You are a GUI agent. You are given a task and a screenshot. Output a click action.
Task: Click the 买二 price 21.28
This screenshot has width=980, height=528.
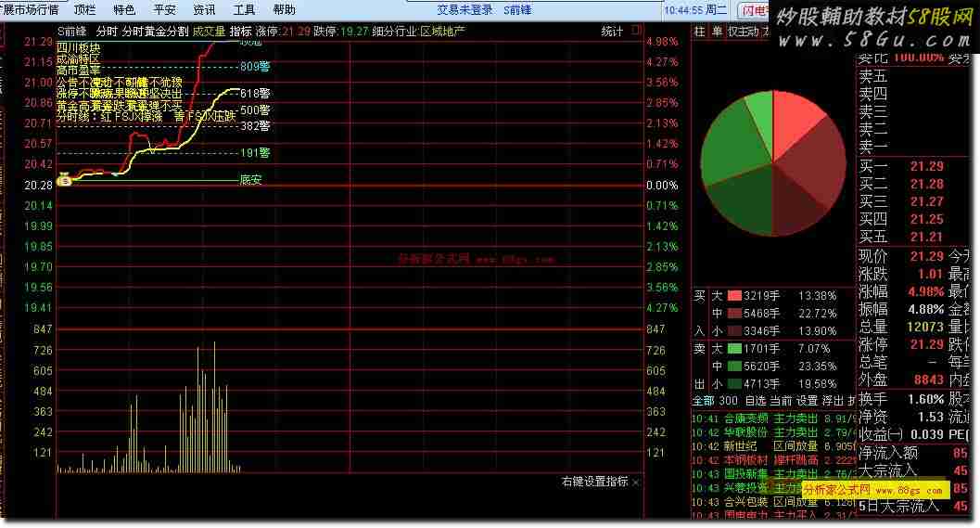(x=926, y=184)
